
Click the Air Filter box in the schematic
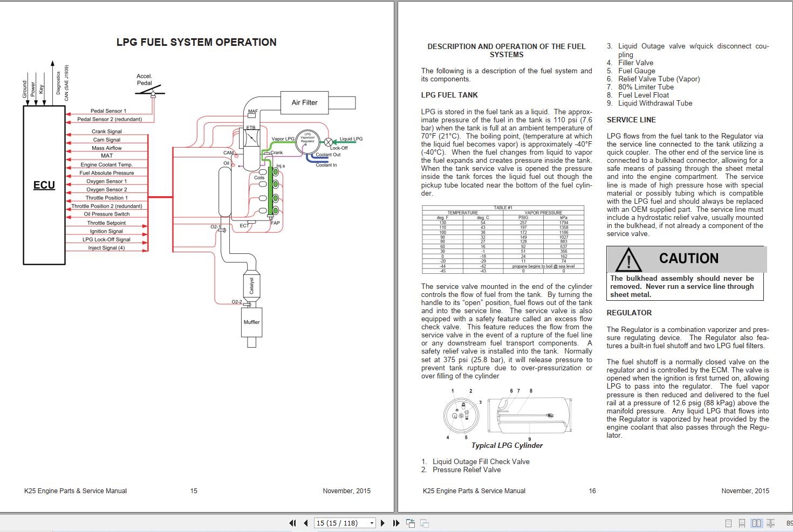click(305, 102)
